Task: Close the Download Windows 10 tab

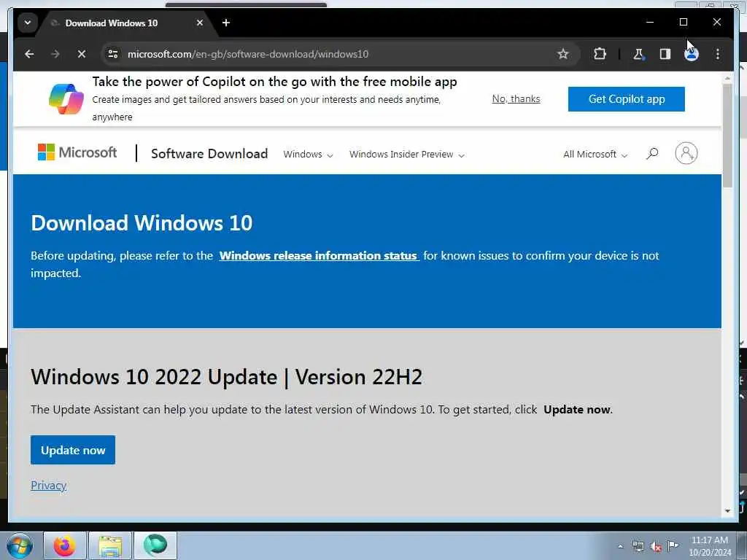Action: coord(200,23)
